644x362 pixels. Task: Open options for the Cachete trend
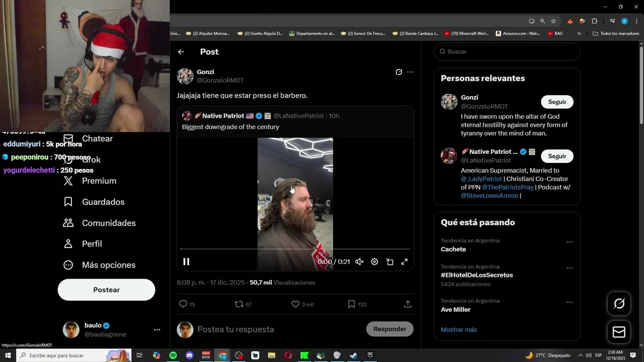coord(569,242)
